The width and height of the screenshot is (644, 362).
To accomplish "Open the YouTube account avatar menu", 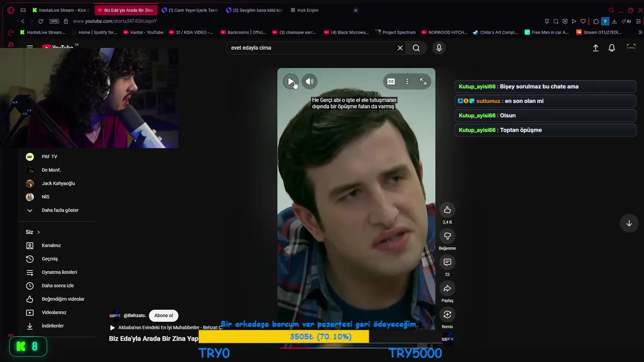I will click(631, 48).
